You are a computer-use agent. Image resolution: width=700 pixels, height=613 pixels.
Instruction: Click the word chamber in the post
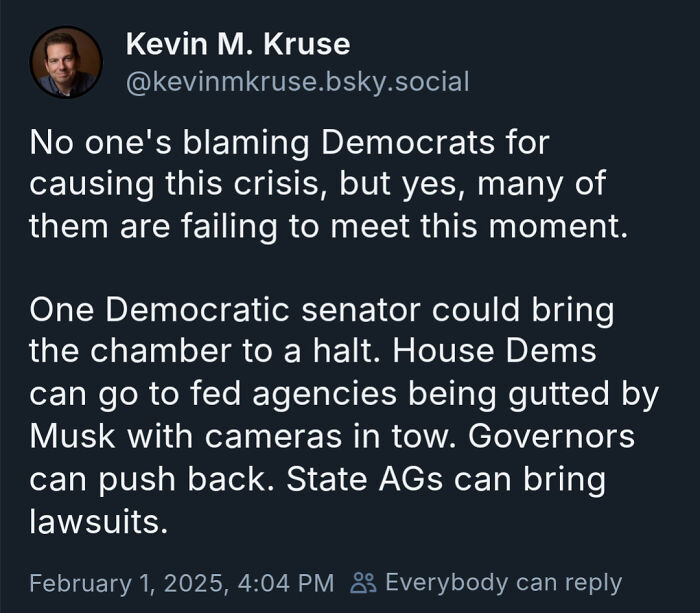pos(161,351)
